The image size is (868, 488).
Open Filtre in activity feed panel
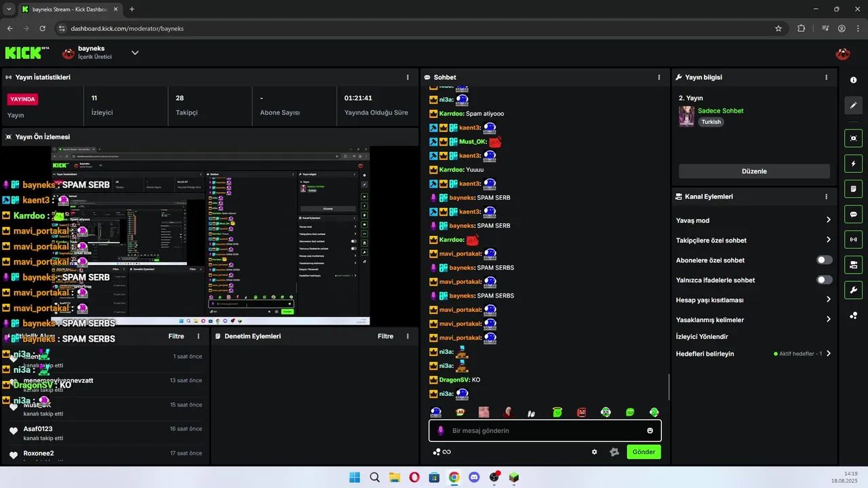tap(176, 336)
